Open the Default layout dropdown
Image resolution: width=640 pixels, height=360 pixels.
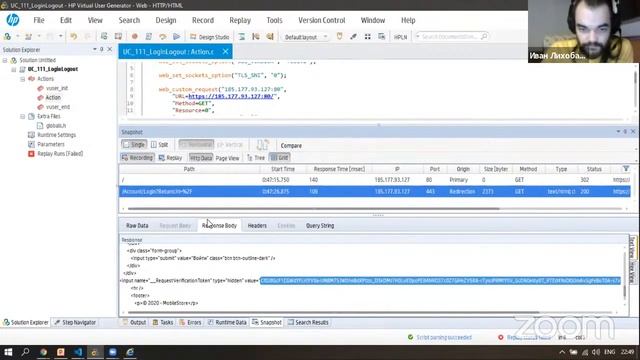(325, 37)
